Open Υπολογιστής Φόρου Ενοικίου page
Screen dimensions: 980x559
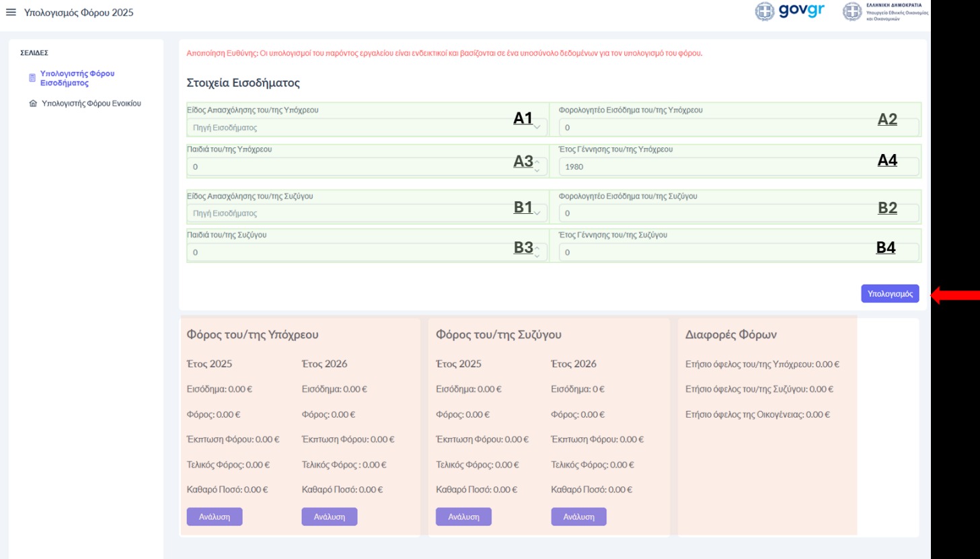click(x=91, y=104)
